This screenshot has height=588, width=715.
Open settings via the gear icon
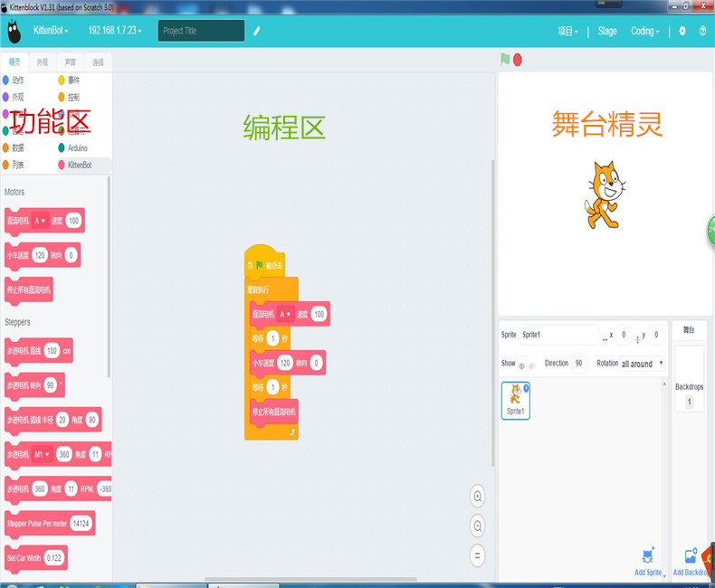pyautogui.click(x=682, y=31)
